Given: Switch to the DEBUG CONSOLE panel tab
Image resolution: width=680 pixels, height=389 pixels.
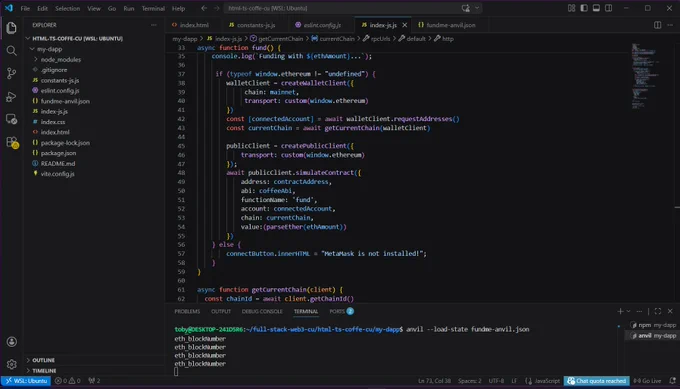Looking at the screenshot, I should (x=262, y=311).
